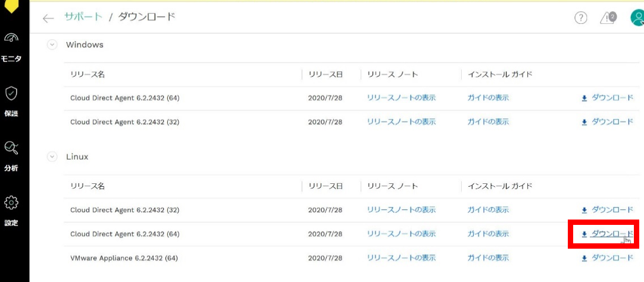Open the 保護 shield icon in sidebar

[x=11, y=94]
